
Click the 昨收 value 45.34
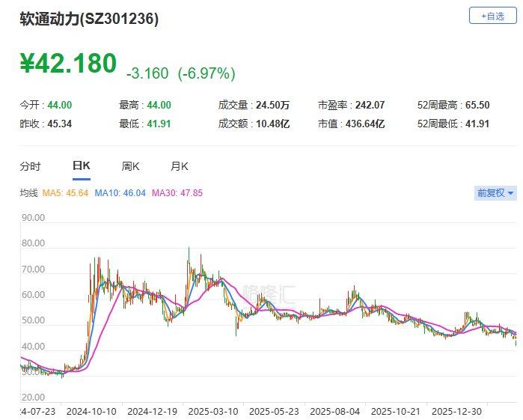59,124
